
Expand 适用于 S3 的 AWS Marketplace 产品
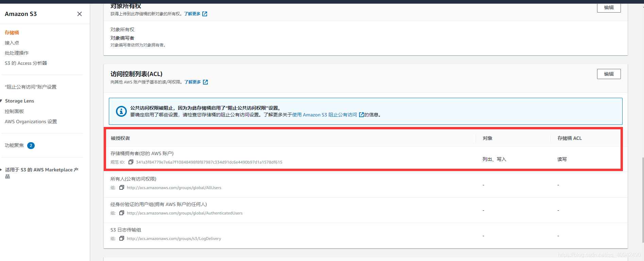1,170
